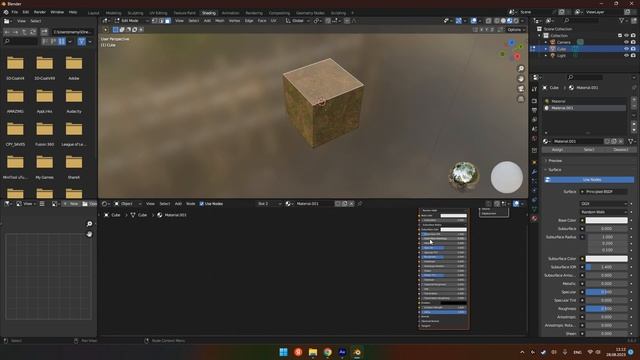
Task: Select rendered viewport shading mode
Action: (516, 21)
